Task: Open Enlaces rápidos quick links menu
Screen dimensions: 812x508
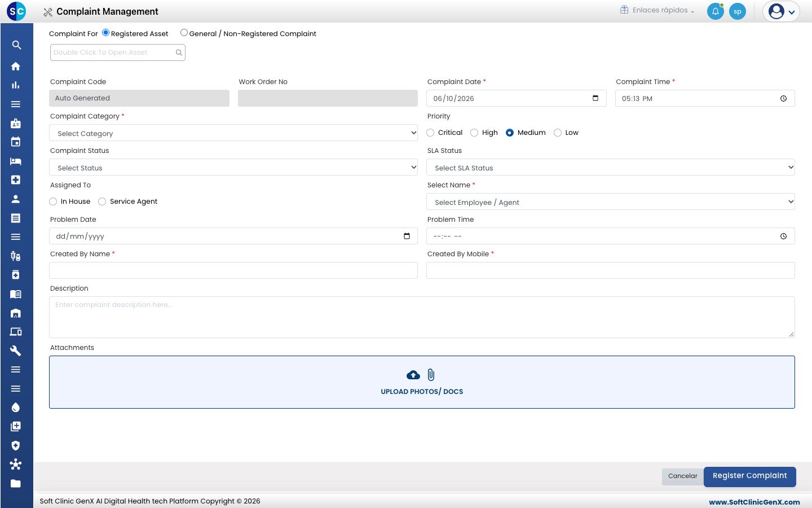Action: 657,10
